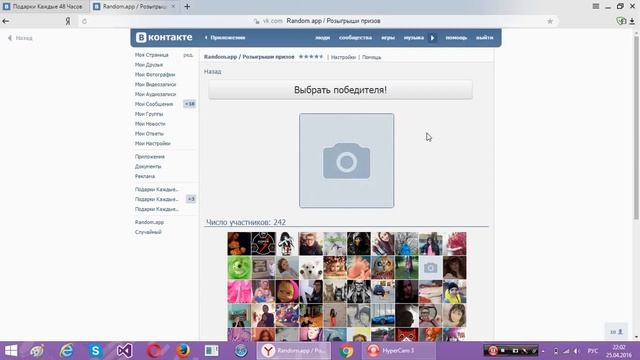Open 'люди' in the VK header menu
Image resolution: width=640 pixels, height=360 pixels.
322,38
